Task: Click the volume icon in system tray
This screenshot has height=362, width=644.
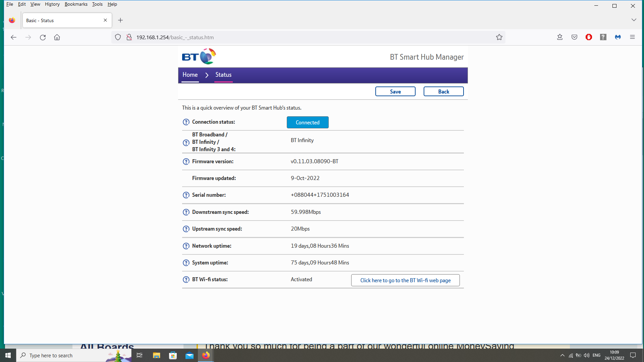Action: pos(587,355)
